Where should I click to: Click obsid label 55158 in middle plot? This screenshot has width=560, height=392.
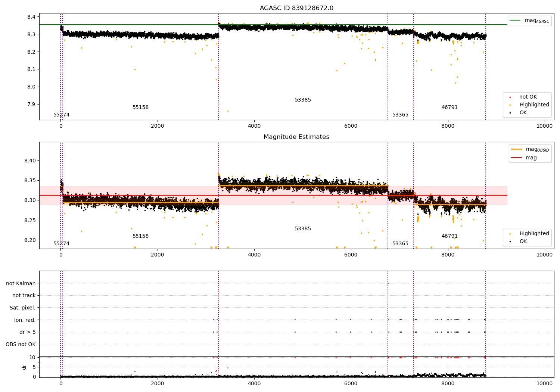[140, 236]
